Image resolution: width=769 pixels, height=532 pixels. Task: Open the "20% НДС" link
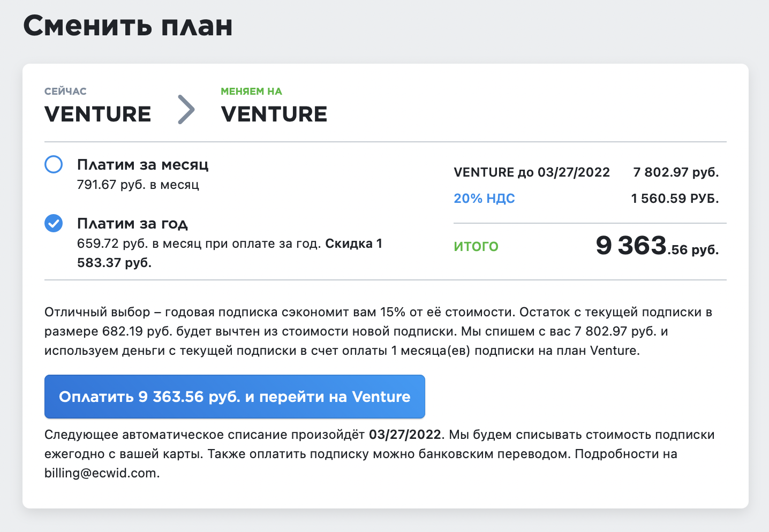pos(484,199)
